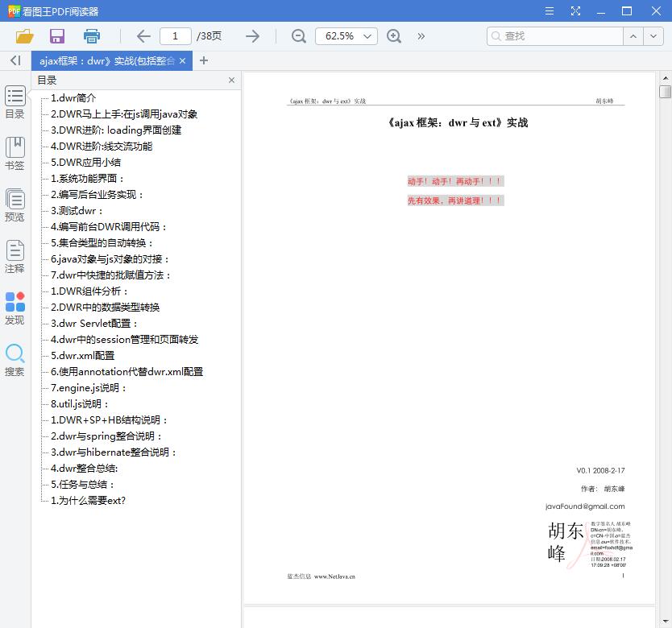Jump to 4.编写前台DWR调用代码
672x628 pixels.
pyautogui.click(x=109, y=227)
